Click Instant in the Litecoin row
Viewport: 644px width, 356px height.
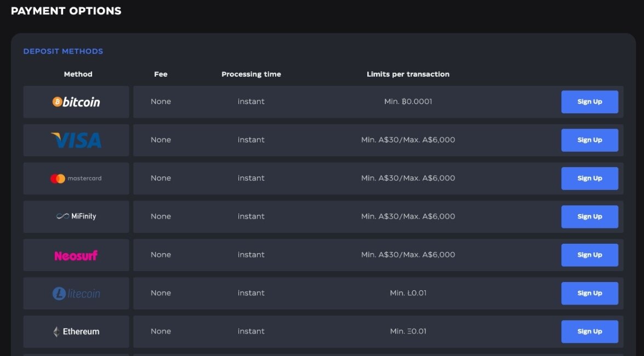(251, 293)
